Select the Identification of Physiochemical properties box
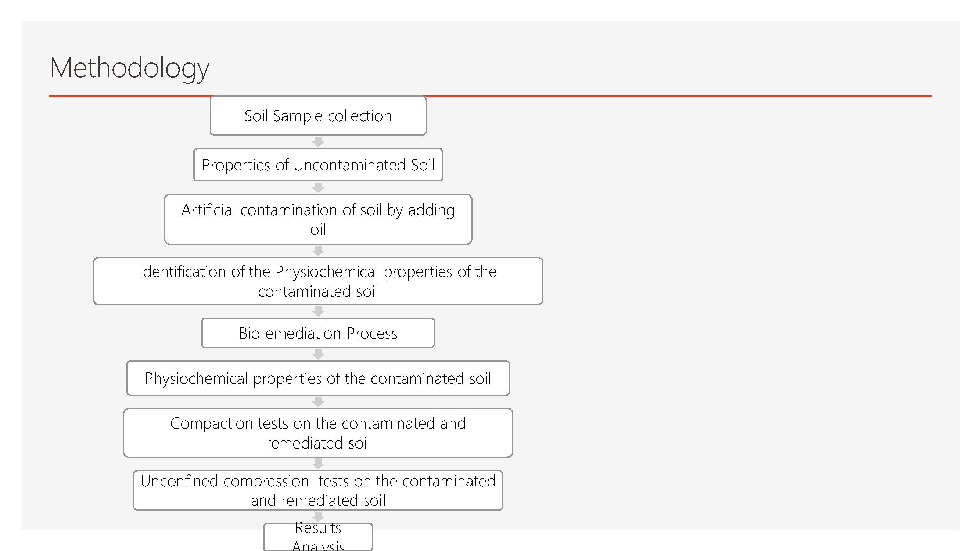Image resolution: width=980 pixels, height=551 pixels. [x=318, y=281]
